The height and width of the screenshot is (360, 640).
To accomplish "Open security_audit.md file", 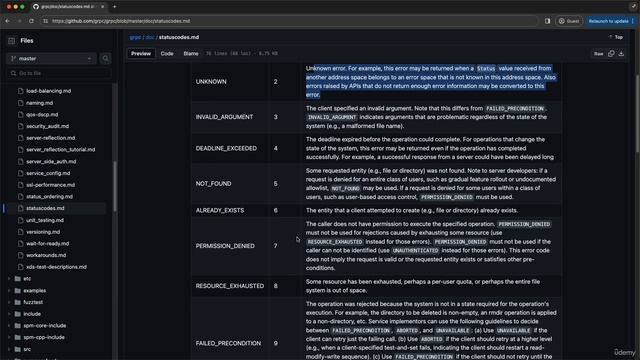I will [x=47, y=126].
